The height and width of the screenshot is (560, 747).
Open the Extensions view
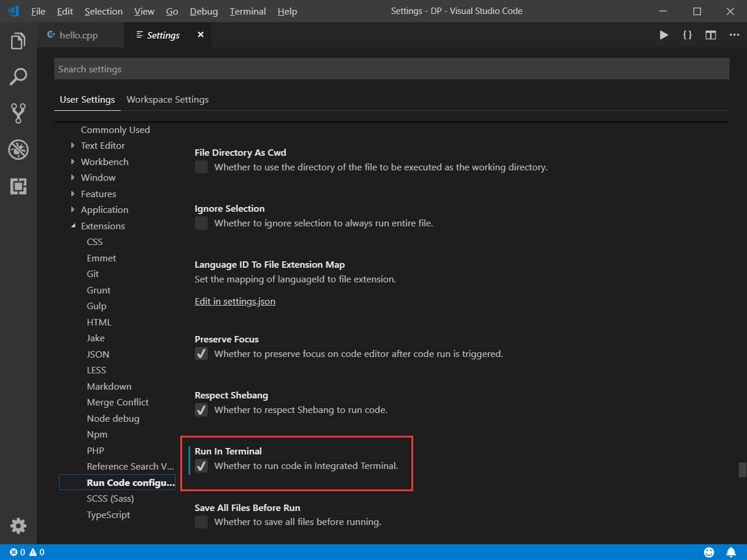click(18, 186)
